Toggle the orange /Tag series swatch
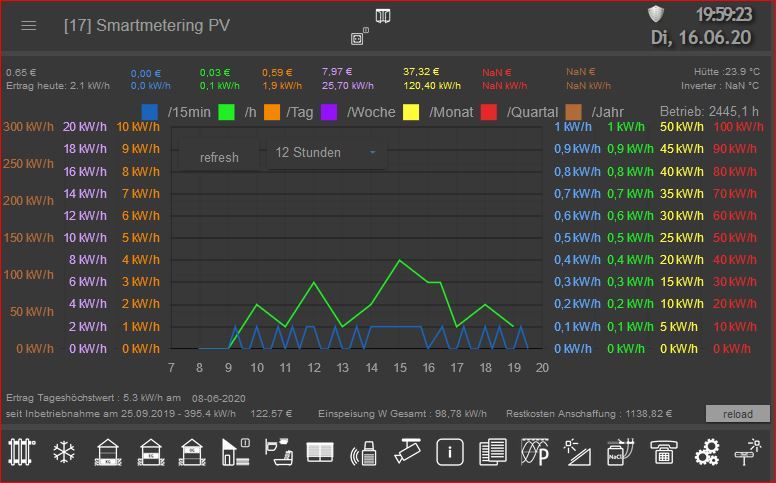This screenshot has width=776, height=483. tap(272, 112)
